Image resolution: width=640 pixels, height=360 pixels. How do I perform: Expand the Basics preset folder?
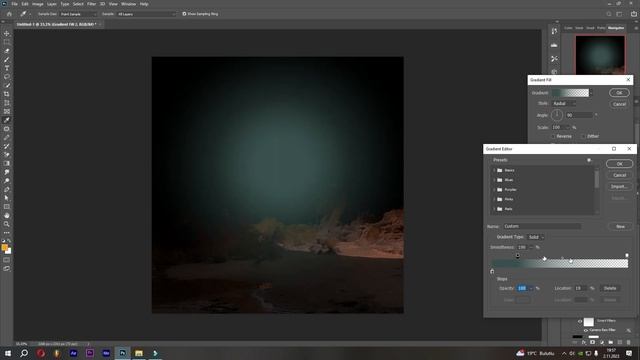[x=494, y=170]
